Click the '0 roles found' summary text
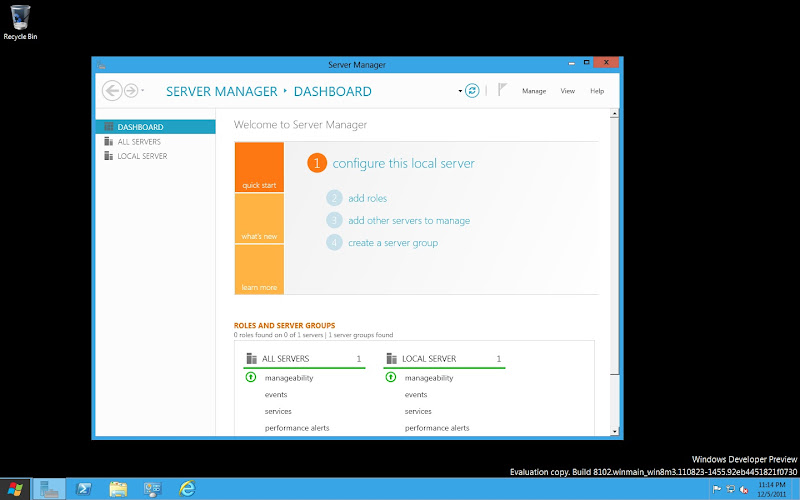The image size is (800, 500). [x=313, y=335]
